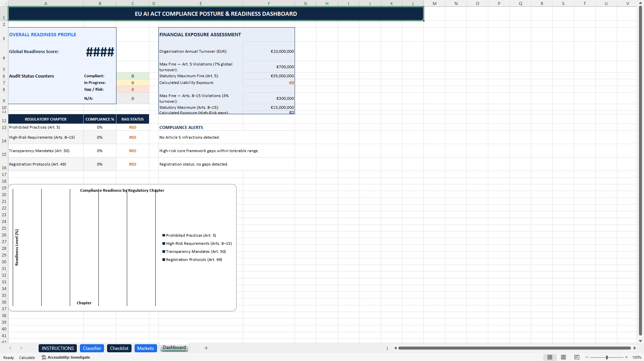Click the zoom in plus button
The image size is (644, 361).
pos(626,357)
